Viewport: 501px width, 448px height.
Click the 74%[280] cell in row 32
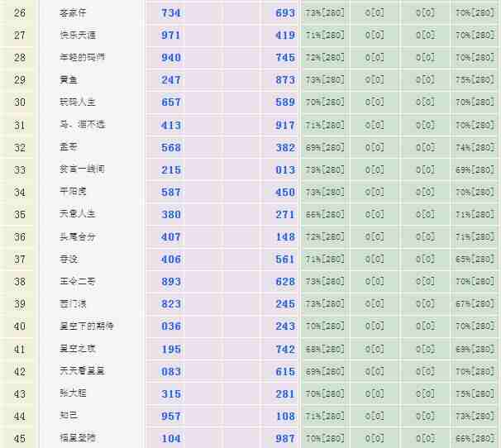[475, 147]
